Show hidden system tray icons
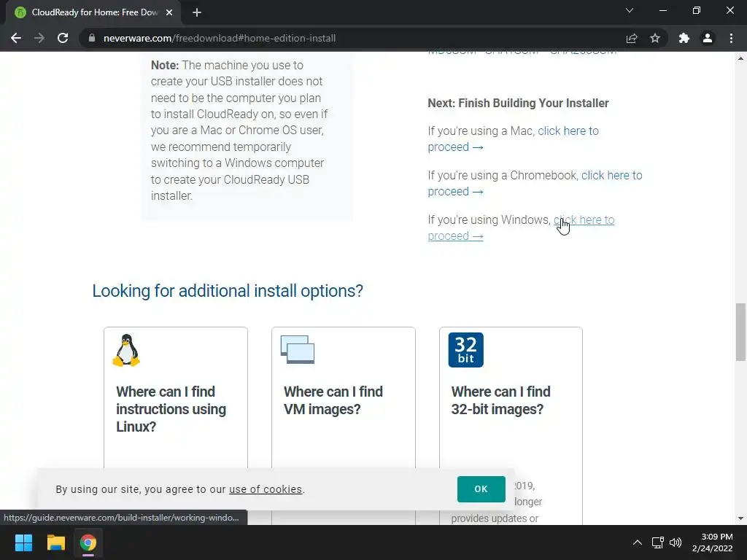Image resolution: width=747 pixels, height=560 pixels. pos(638,542)
